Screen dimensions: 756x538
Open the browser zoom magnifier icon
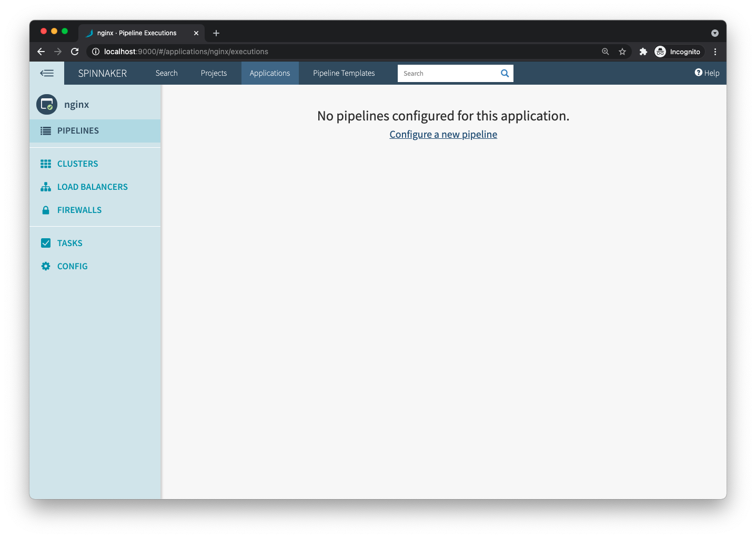click(606, 52)
